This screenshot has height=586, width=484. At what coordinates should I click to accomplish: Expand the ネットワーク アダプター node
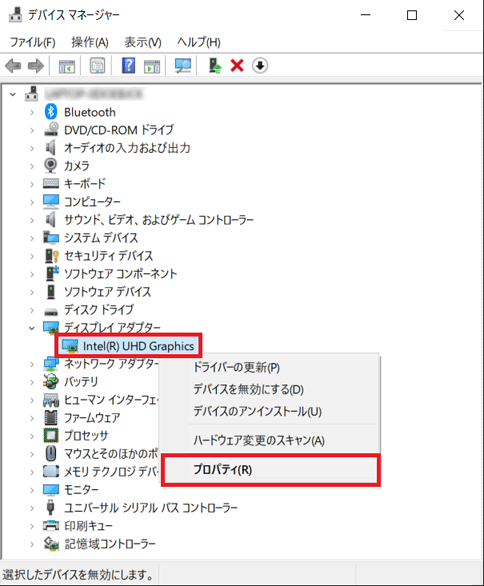(x=32, y=364)
